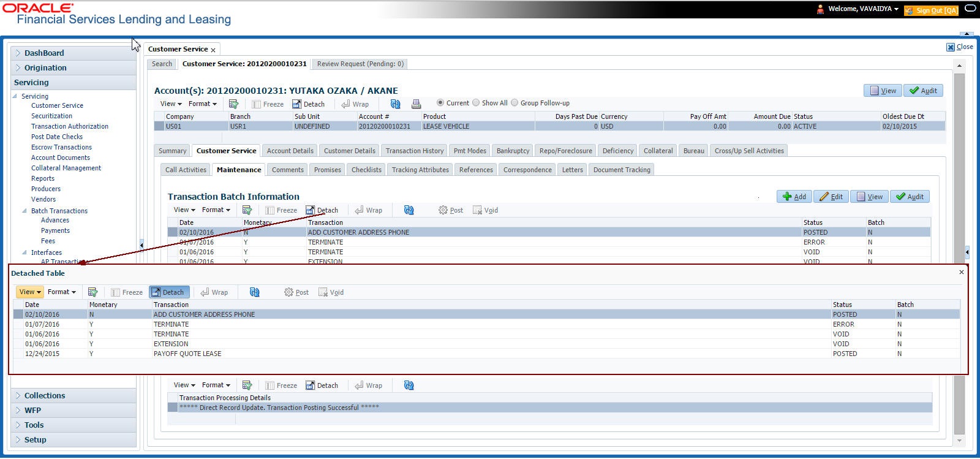The height and width of the screenshot is (459, 980).
Task: Click the Sign Out button
Action: (931, 10)
